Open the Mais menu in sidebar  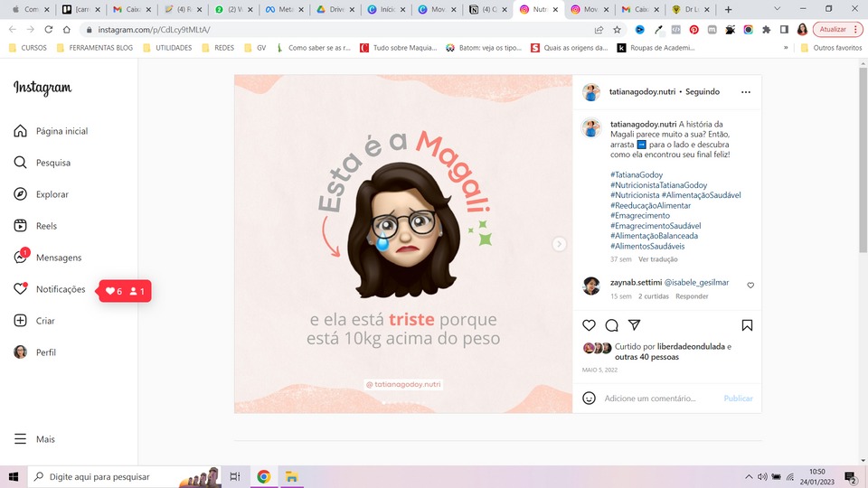(35, 439)
